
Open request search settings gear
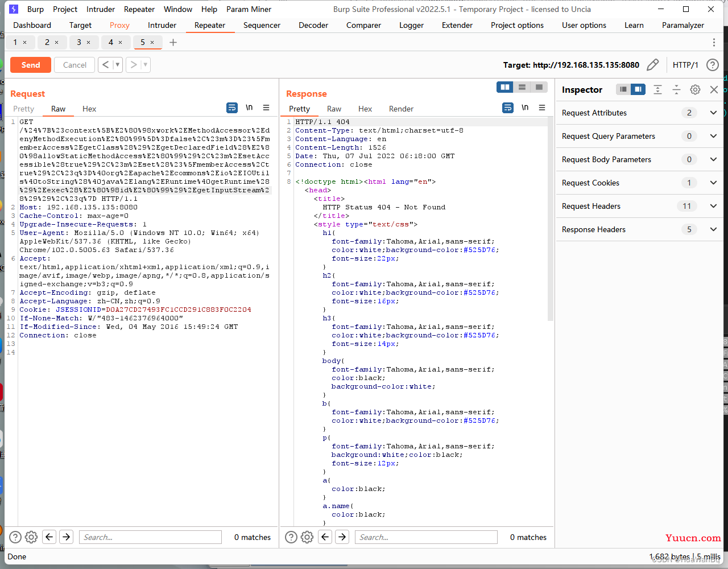pyautogui.click(x=31, y=537)
